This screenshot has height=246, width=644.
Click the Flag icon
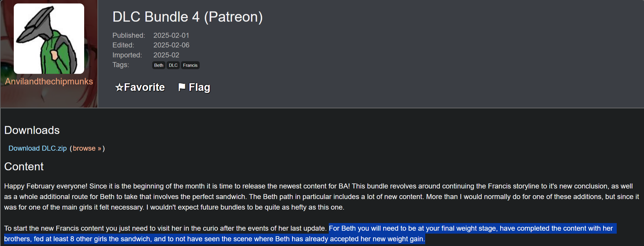click(x=182, y=87)
